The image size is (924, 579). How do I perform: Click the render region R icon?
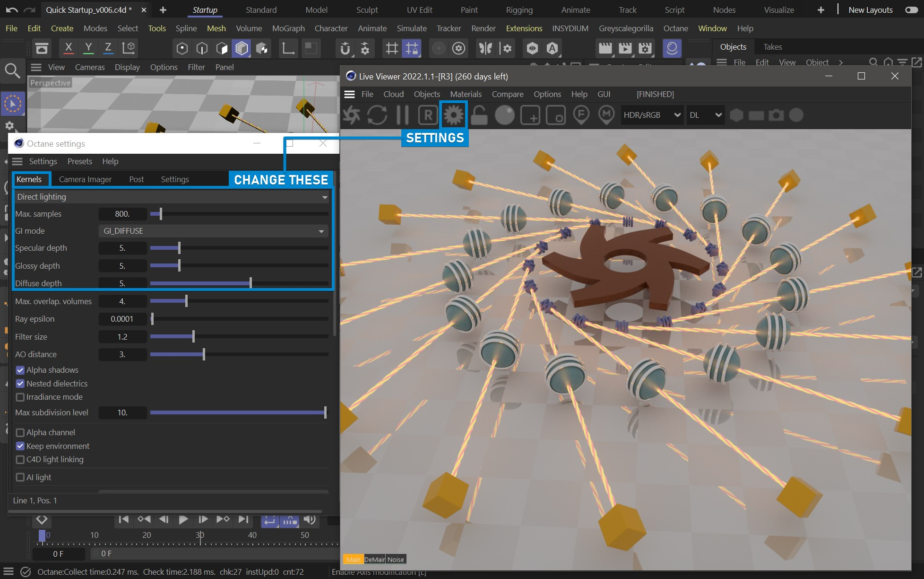(x=428, y=115)
